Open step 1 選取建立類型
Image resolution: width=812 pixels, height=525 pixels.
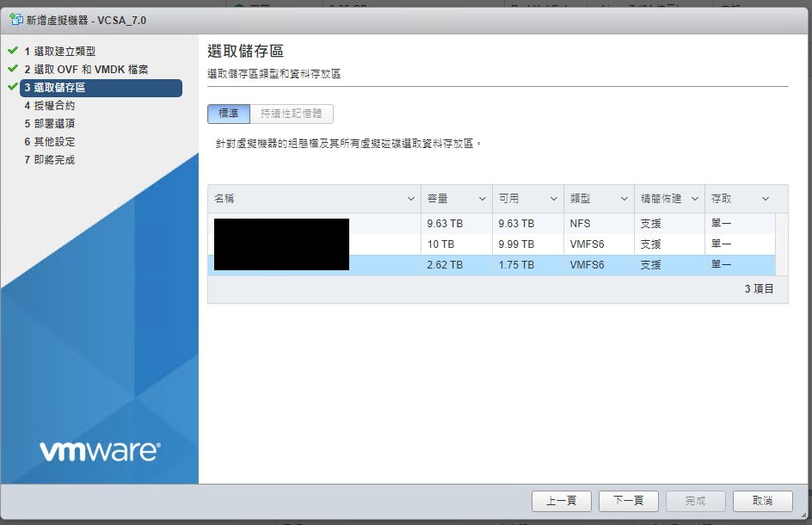59,52
